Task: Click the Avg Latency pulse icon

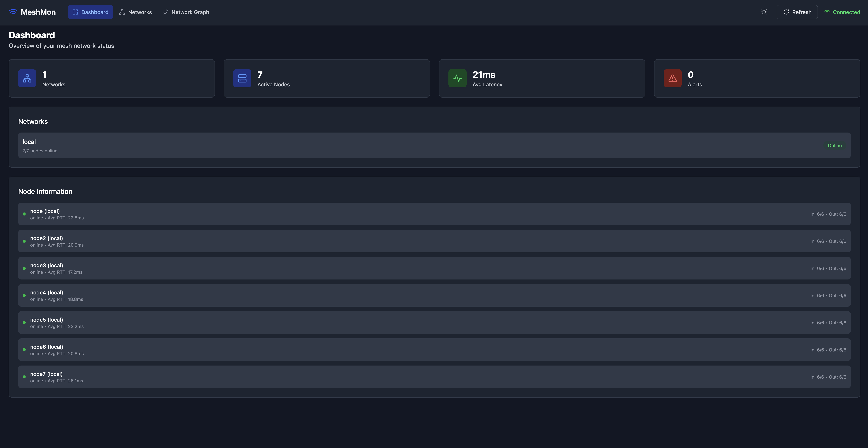Action: point(457,78)
